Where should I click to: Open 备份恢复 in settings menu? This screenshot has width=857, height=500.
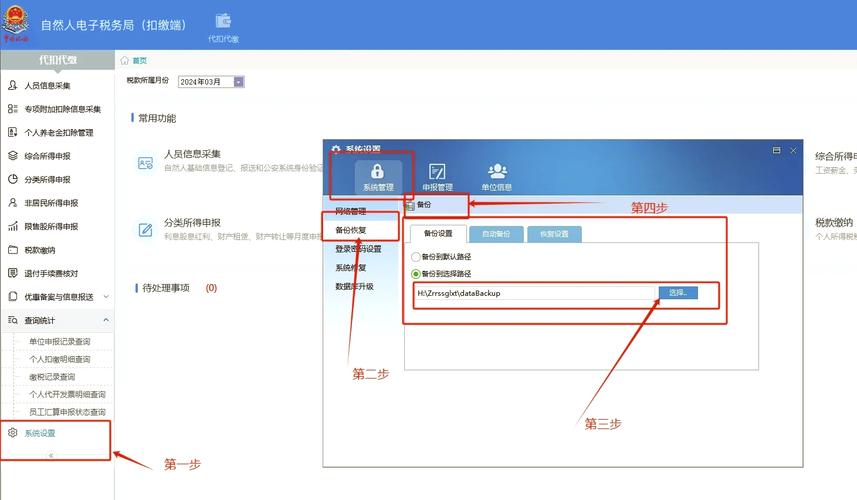pos(350,230)
